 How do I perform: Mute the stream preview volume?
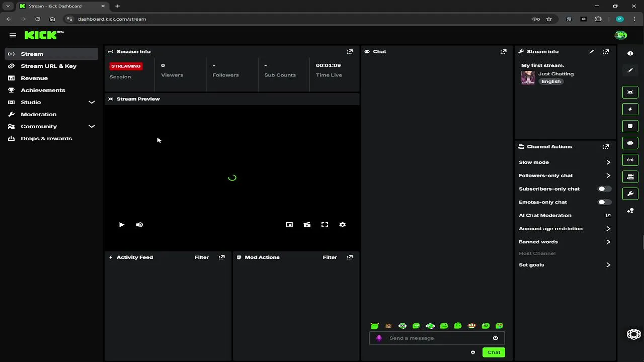click(x=139, y=225)
